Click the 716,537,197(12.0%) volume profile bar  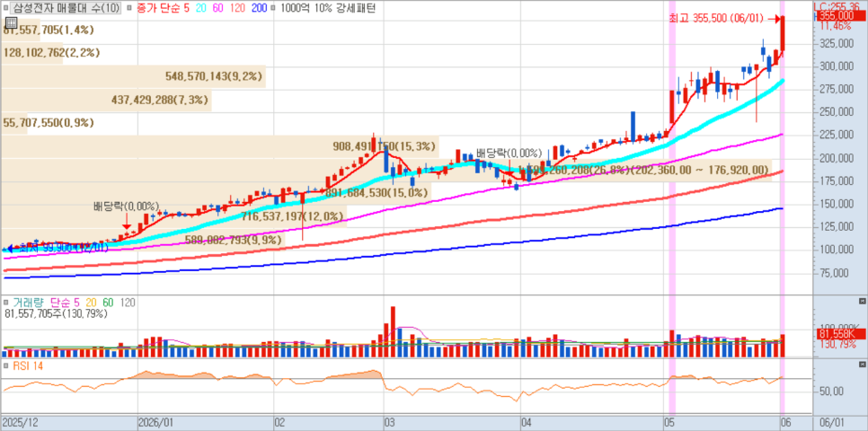[x=173, y=216]
